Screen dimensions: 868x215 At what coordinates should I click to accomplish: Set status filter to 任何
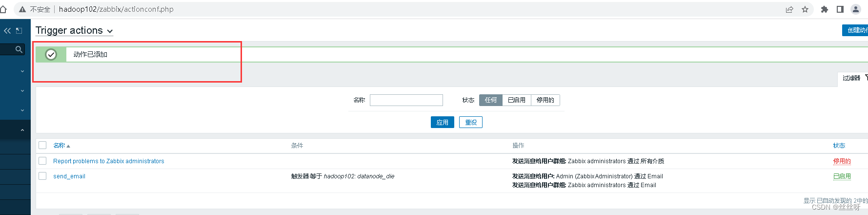[x=491, y=100]
